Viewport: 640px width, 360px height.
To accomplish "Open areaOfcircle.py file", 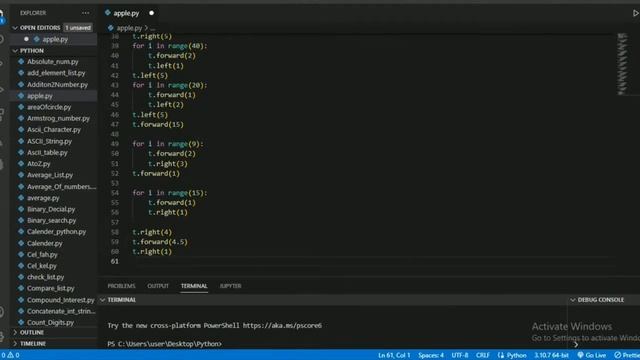I will pyautogui.click(x=49, y=107).
